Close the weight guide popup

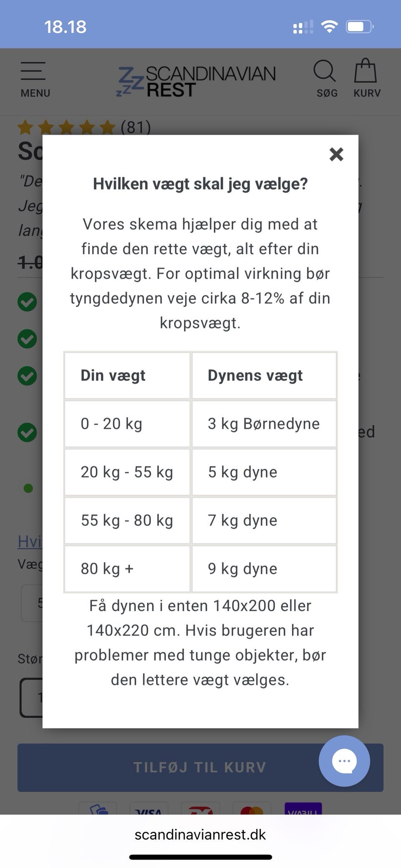(336, 154)
